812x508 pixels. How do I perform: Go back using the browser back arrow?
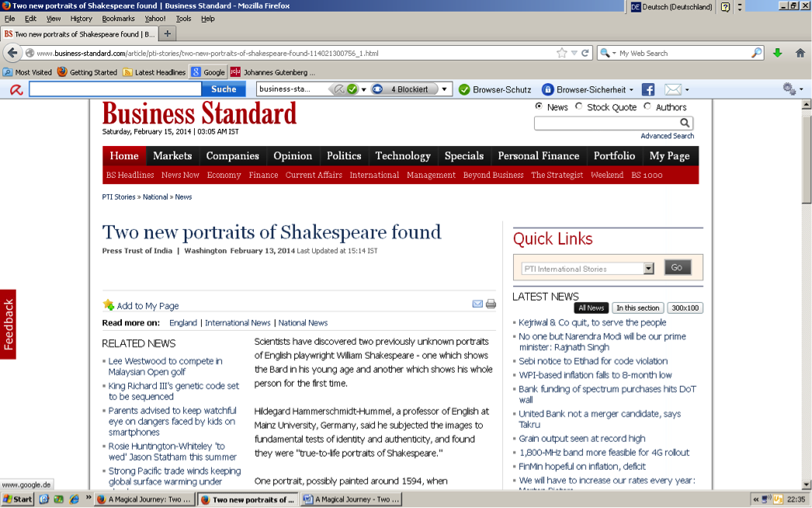12,53
